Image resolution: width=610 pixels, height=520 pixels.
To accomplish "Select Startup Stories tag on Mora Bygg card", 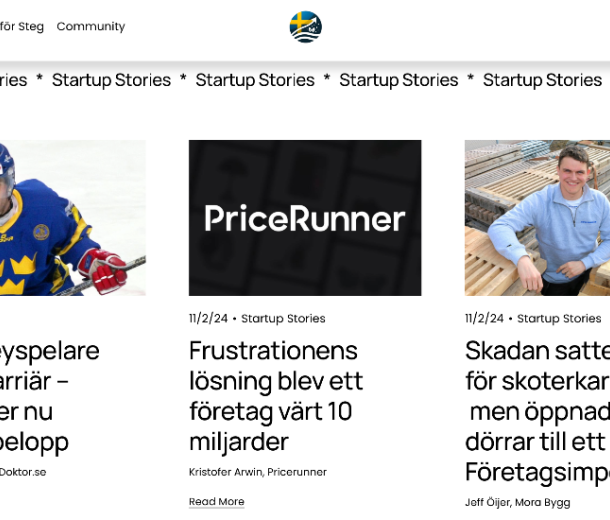I will pos(559,319).
